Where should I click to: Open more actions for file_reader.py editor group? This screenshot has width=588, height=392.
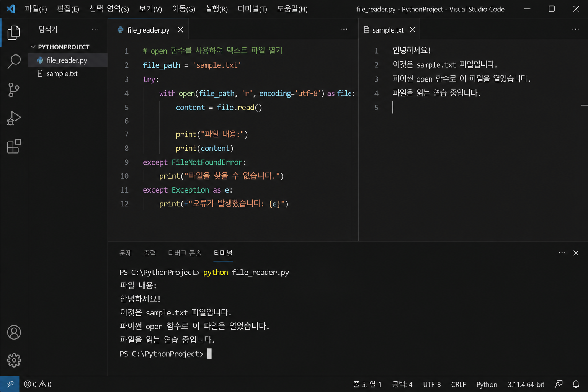[344, 29]
